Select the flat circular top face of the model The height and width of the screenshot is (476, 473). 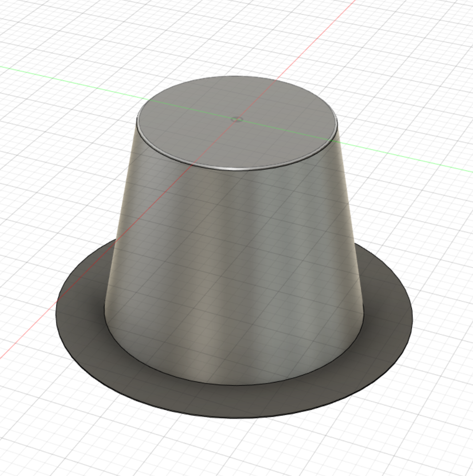(x=237, y=123)
